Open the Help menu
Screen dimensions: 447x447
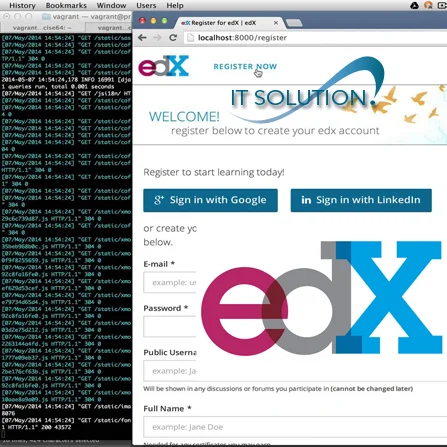click(175, 5)
